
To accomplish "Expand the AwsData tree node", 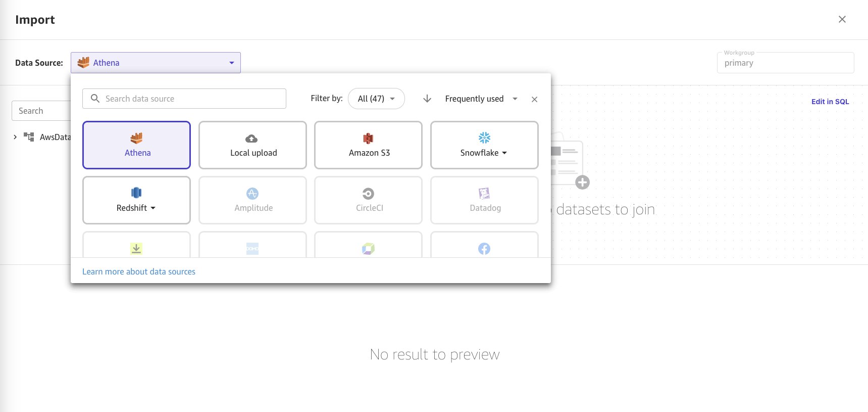I will 15,137.
